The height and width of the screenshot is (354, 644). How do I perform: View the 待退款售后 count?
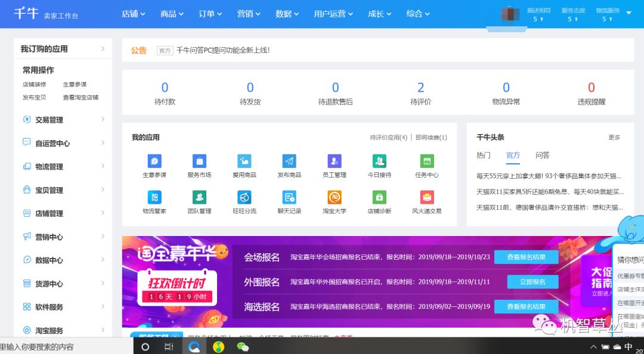[x=336, y=88]
